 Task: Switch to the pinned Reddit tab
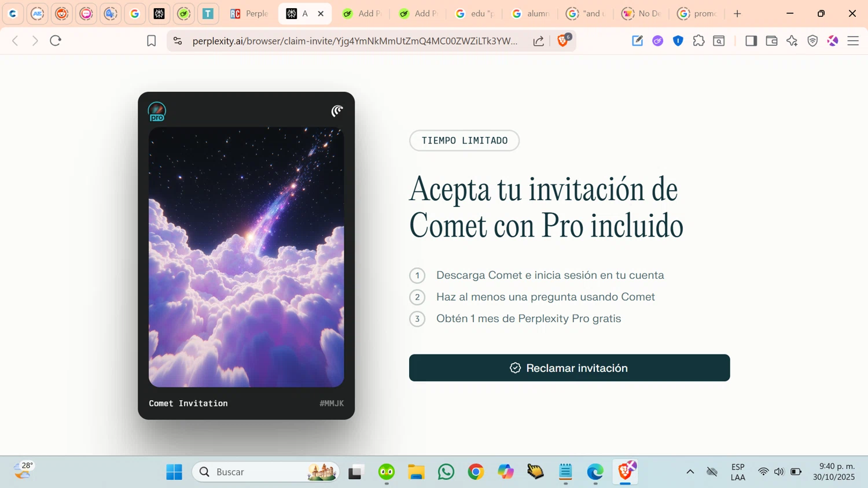point(62,13)
